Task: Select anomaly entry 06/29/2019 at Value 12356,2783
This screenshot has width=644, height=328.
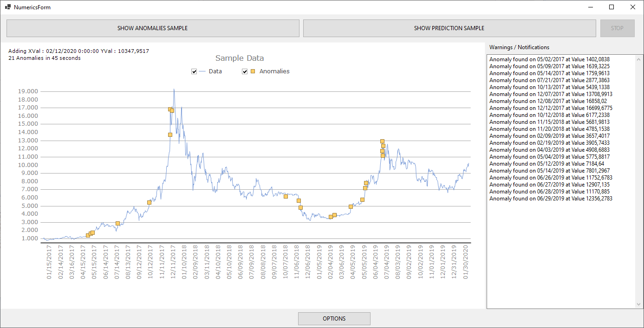Action: pyautogui.click(x=551, y=199)
